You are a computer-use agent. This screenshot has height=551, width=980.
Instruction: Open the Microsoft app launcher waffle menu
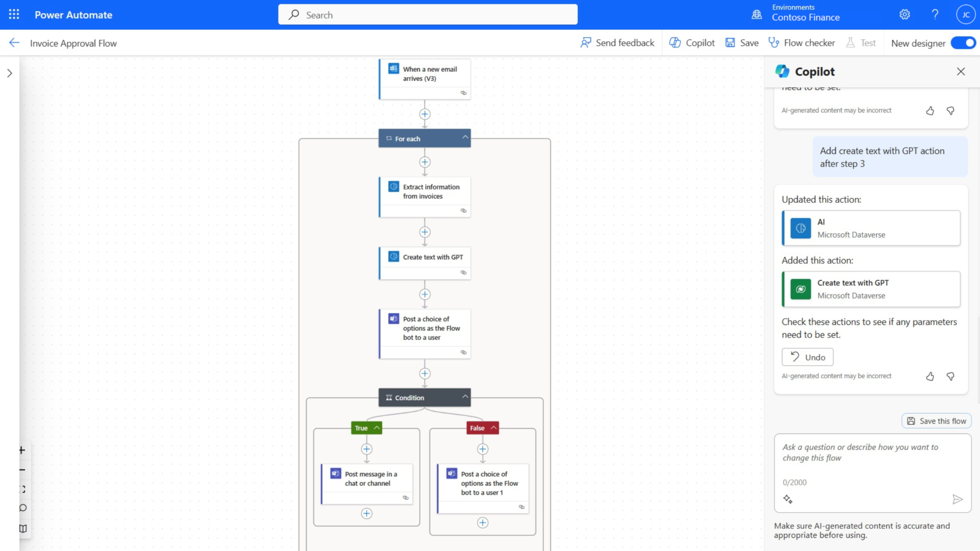[x=13, y=14]
